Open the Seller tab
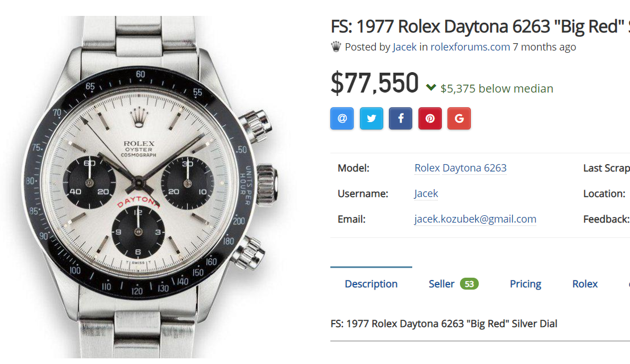630x364 pixels. tap(441, 284)
